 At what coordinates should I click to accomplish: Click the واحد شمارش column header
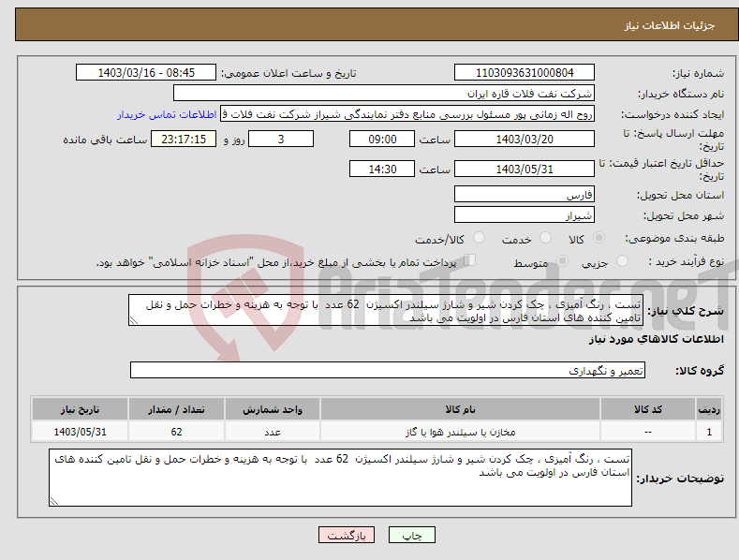pyautogui.click(x=273, y=409)
